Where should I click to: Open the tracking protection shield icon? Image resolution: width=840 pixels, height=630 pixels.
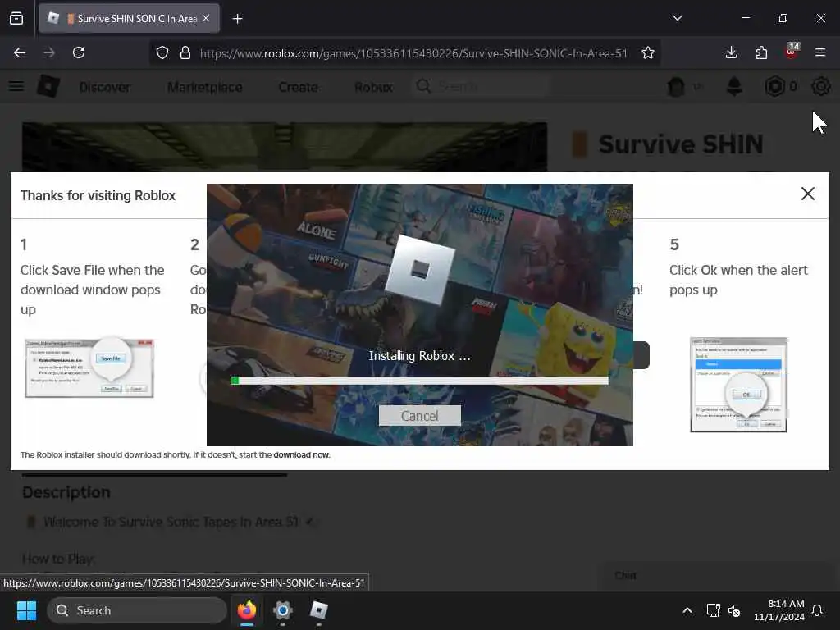point(162,53)
